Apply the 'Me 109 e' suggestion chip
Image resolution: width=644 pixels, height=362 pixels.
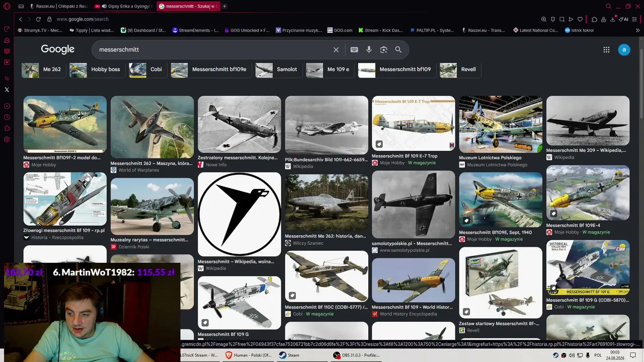330,69
